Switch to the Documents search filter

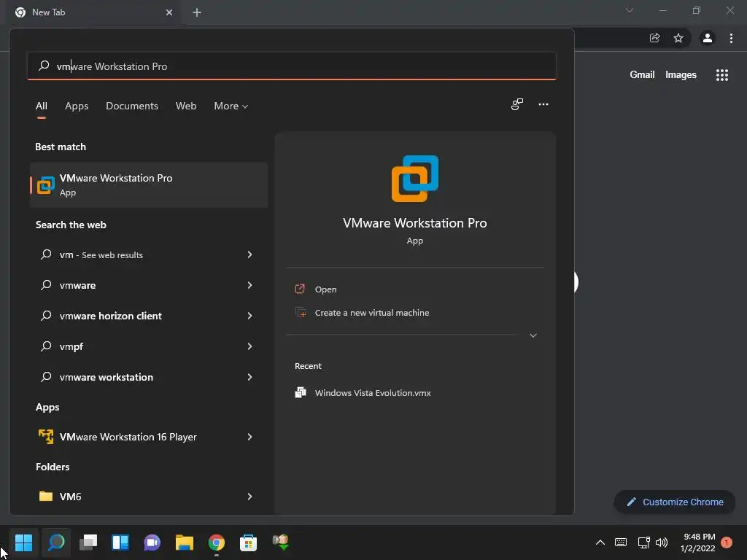click(x=132, y=106)
